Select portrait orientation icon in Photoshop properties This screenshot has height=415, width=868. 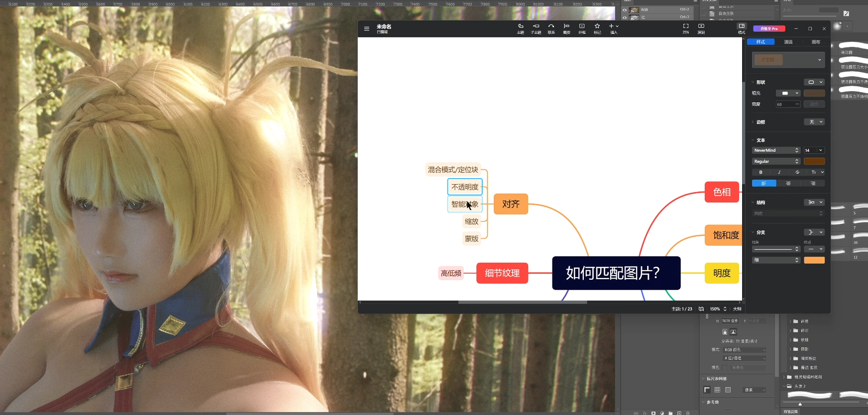725,332
